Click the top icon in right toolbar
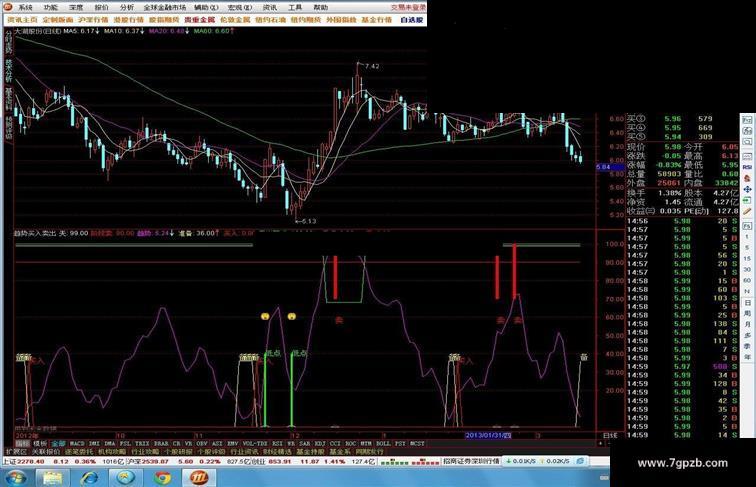This screenshot has width=756, height=487. [747, 120]
